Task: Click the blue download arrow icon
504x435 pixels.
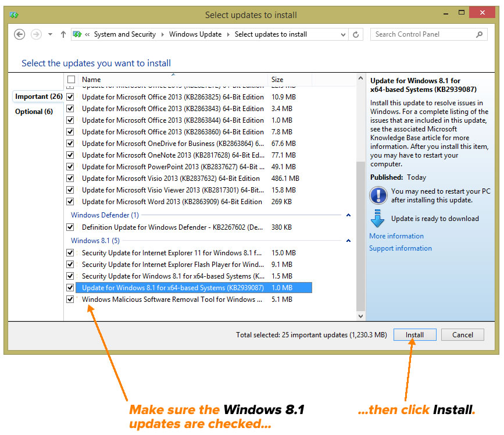Action: coord(378,219)
